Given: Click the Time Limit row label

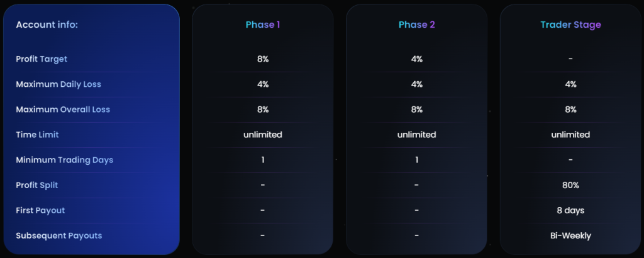Looking at the screenshot, I should tap(37, 135).
